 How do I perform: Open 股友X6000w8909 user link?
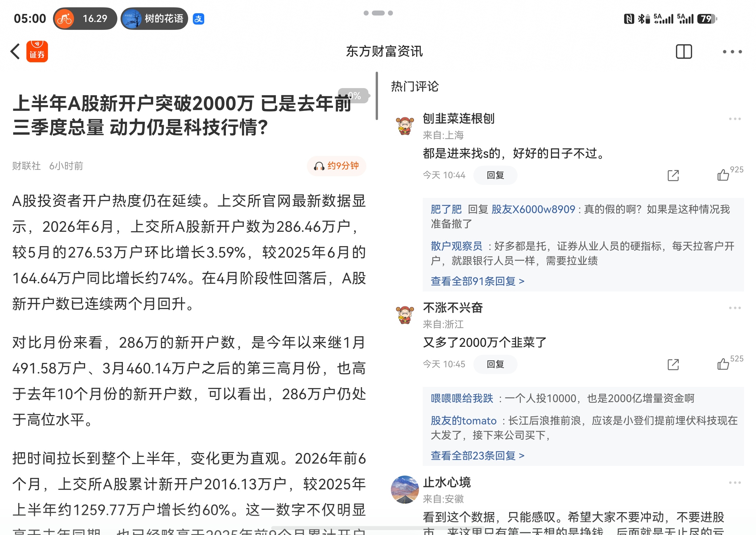533,209
